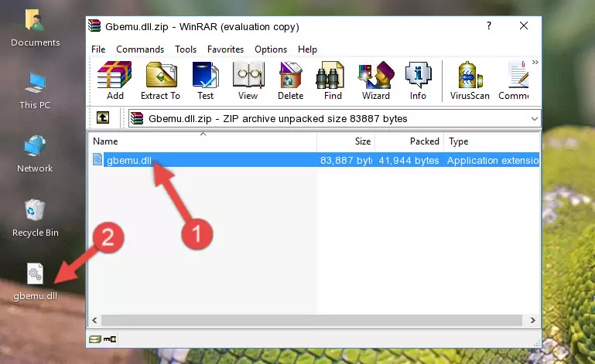595x364 pixels.
Task: Open the Extract To tool
Action: pos(160,80)
